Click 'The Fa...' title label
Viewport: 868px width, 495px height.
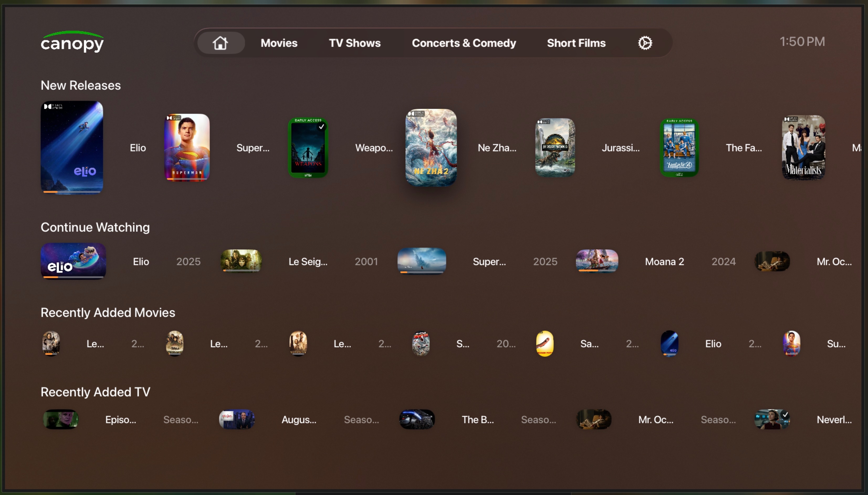click(744, 148)
